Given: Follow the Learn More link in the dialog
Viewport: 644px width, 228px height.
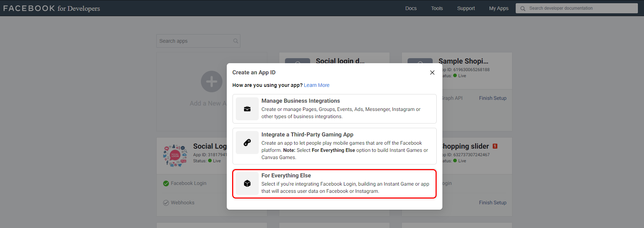Looking at the screenshot, I should coord(317,85).
